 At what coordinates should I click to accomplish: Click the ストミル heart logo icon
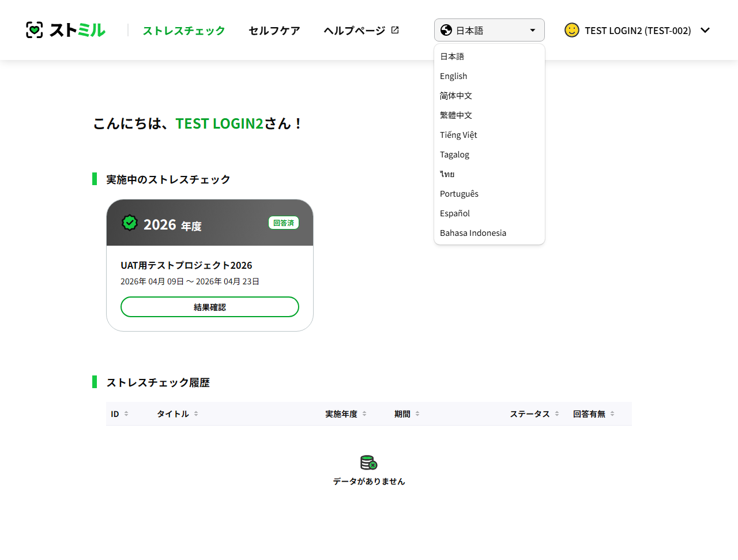pyautogui.click(x=35, y=30)
